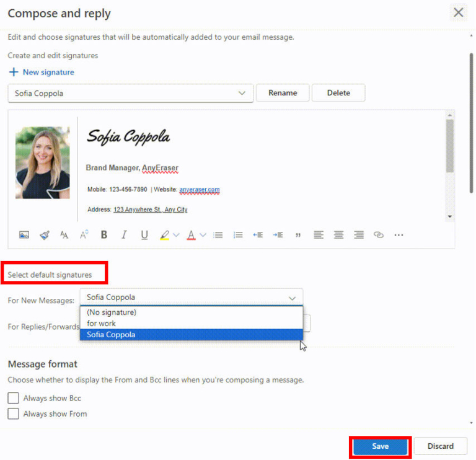Apply yellow highlight color
Screen dimensions: 476x460
[164, 235]
